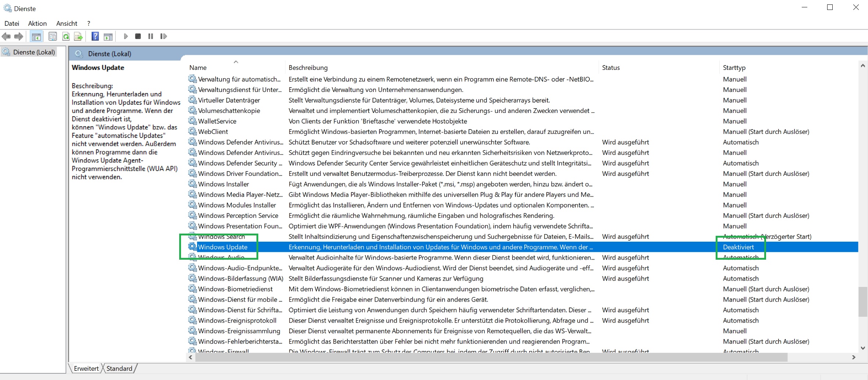Start the service with the play icon
Screen dimensions: 868x380
pos(126,36)
